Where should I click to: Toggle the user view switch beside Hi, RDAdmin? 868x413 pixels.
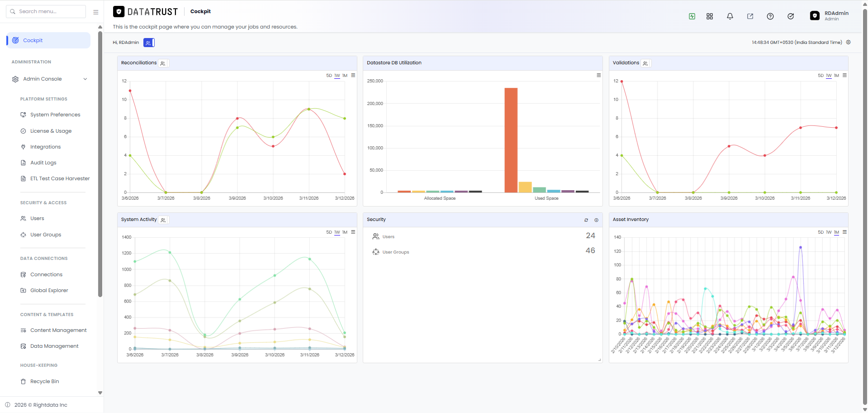tap(149, 43)
